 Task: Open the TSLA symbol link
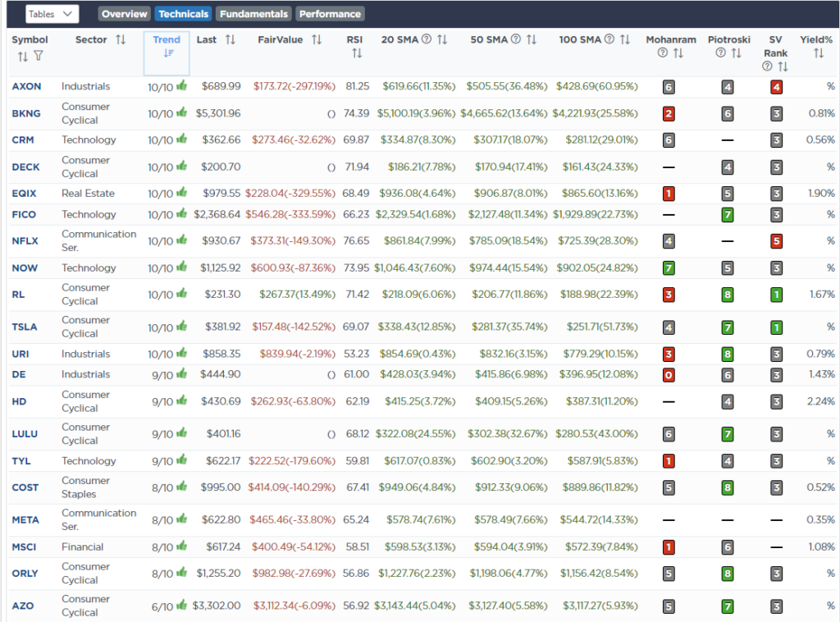click(x=25, y=327)
